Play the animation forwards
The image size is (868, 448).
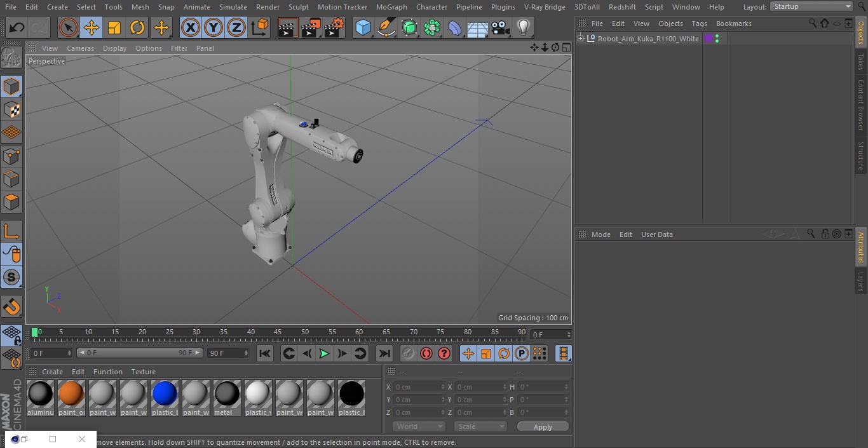pyautogui.click(x=324, y=353)
